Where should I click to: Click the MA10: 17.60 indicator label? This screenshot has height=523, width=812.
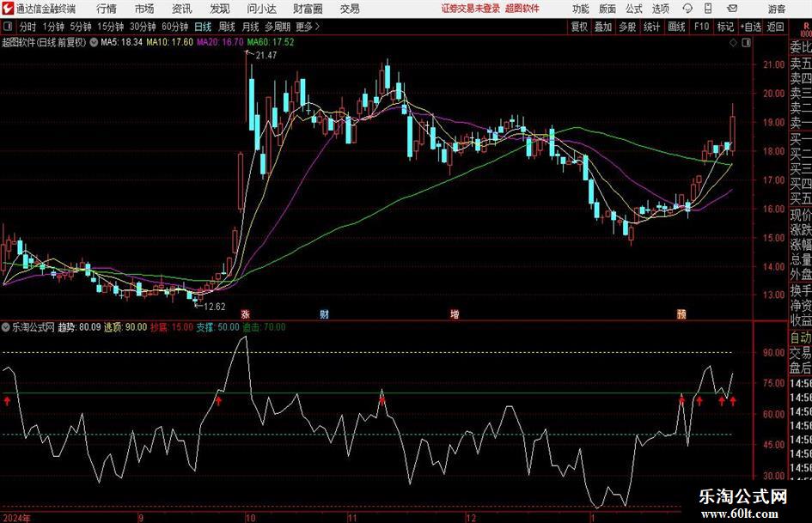click(x=170, y=42)
